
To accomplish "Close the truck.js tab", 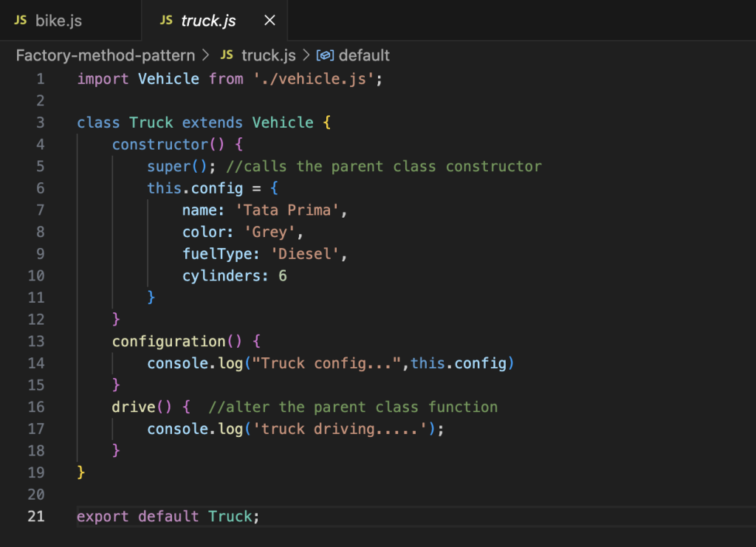I will click(269, 20).
